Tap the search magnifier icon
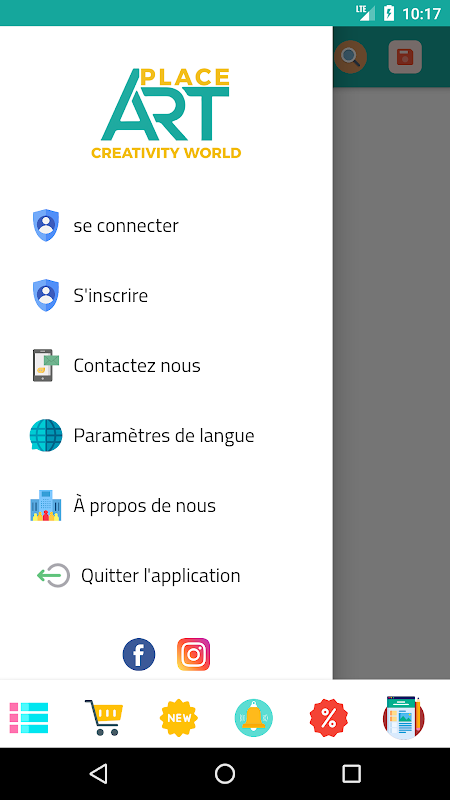This screenshot has height=800, width=450. pos(351,57)
